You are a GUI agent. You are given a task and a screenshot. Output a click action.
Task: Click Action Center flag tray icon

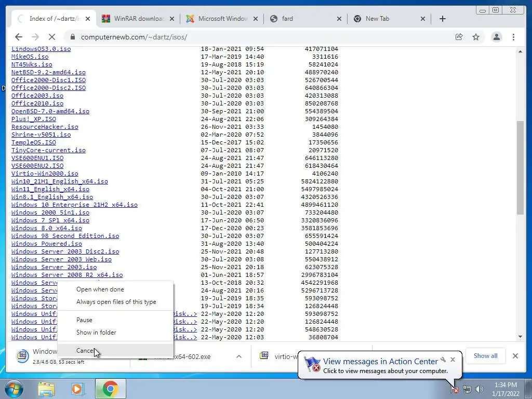click(455, 389)
